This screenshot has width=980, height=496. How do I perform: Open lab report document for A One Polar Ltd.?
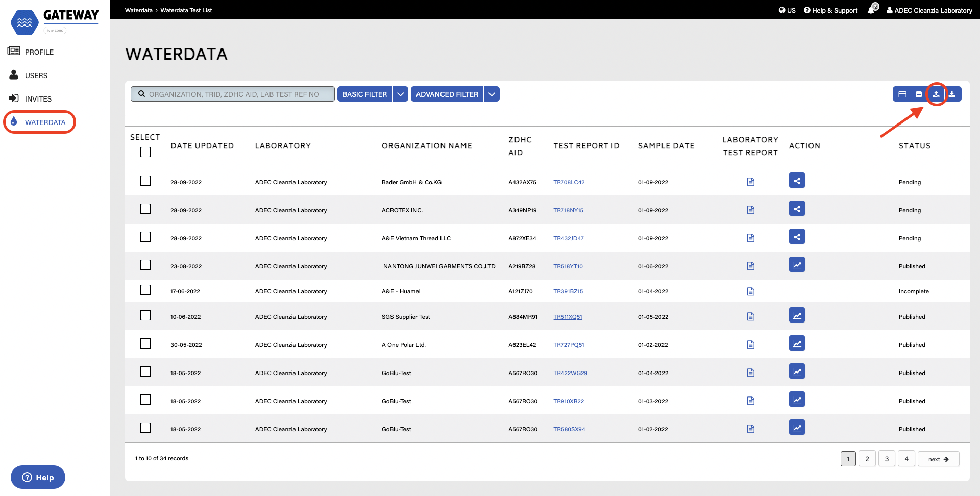pyautogui.click(x=751, y=345)
